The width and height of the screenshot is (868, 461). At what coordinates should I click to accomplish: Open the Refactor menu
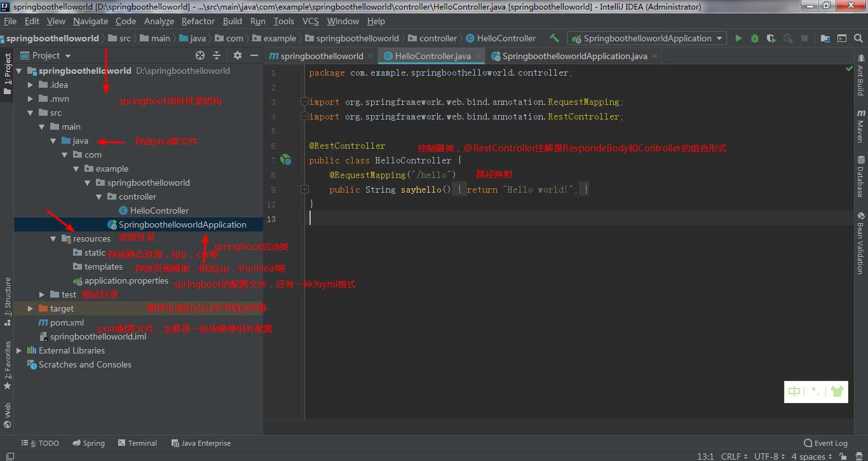(198, 21)
